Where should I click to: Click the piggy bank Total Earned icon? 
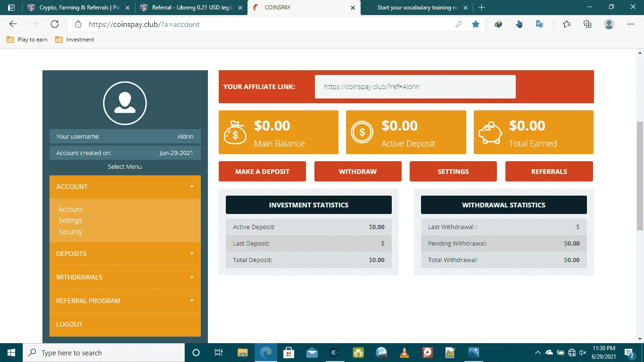tap(490, 133)
